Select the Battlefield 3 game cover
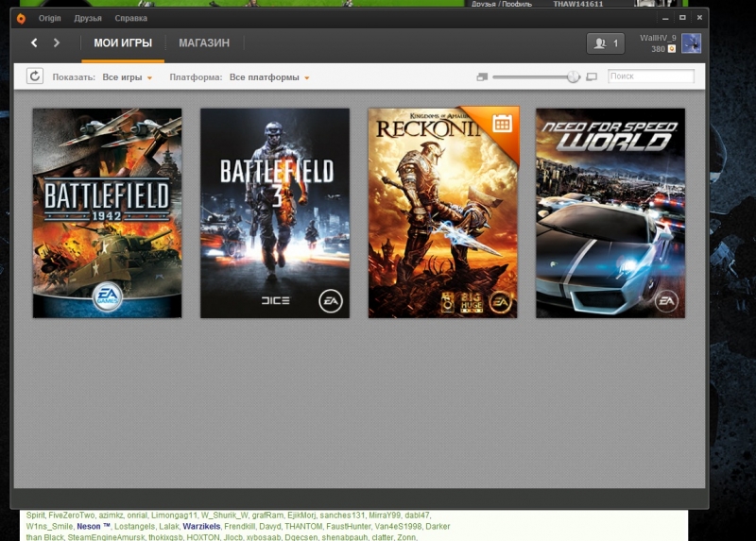 tap(275, 213)
